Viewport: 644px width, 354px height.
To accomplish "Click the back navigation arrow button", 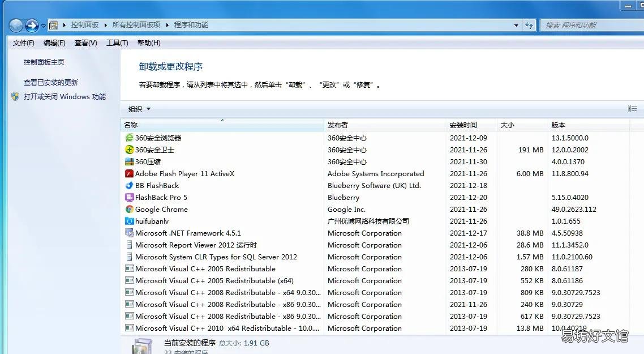I will pyautogui.click(x=16, y=25).
